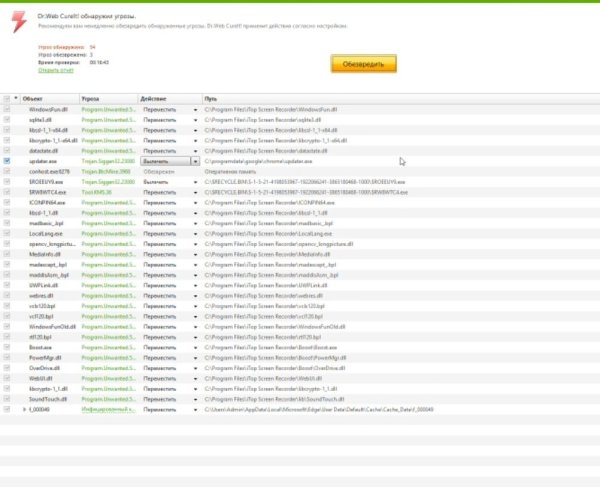Toggle checkbox for sqlite3.dll row

pyautogui.click(x=7, y=120)
